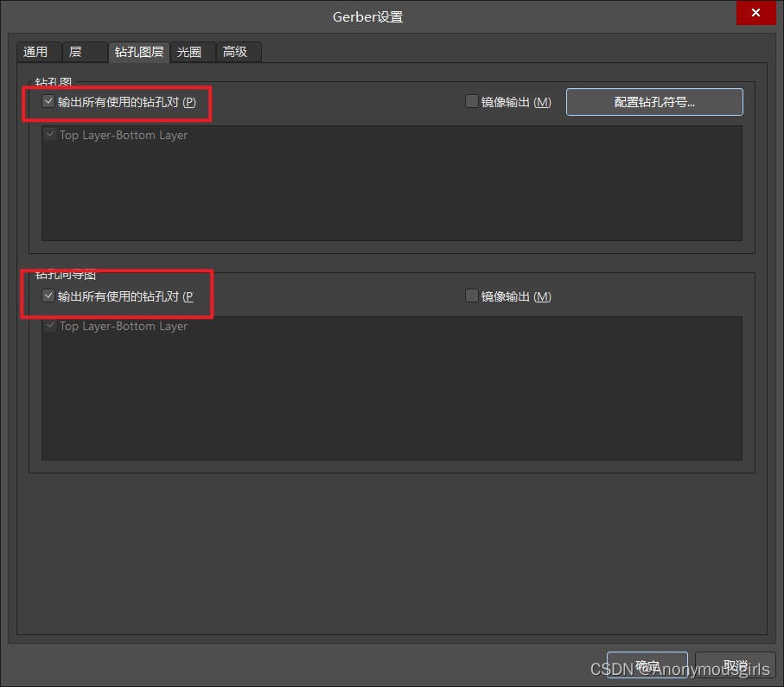Toggle 输出所有使用的钻孔对 in 钻孔图 section
This screenshot has width=784, height=687.
tap(48, 102)
